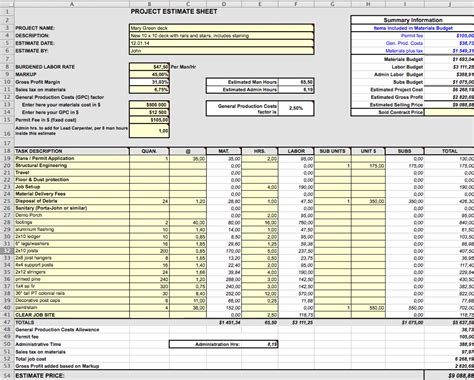Select the QUAN. column heading

click(149, 151)
